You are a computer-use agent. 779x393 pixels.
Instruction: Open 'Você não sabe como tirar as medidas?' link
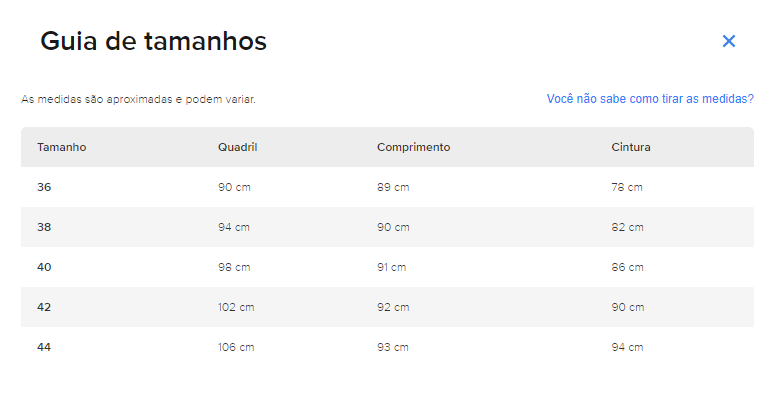point(650,99)
